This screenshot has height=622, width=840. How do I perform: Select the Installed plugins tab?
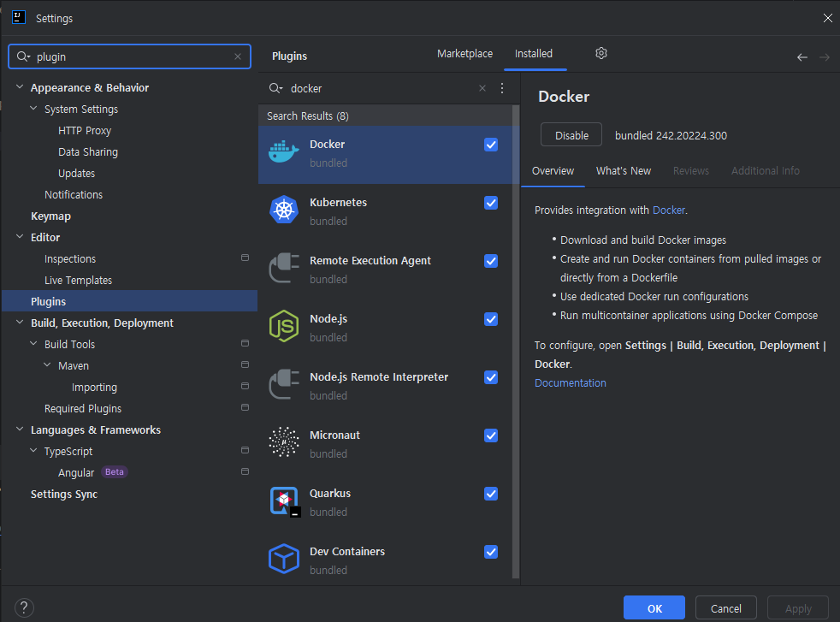(534, 54)
